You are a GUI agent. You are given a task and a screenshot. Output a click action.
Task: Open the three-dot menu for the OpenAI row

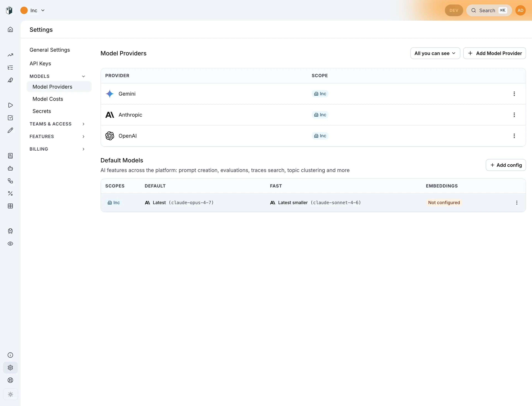[x=514, y=136]
